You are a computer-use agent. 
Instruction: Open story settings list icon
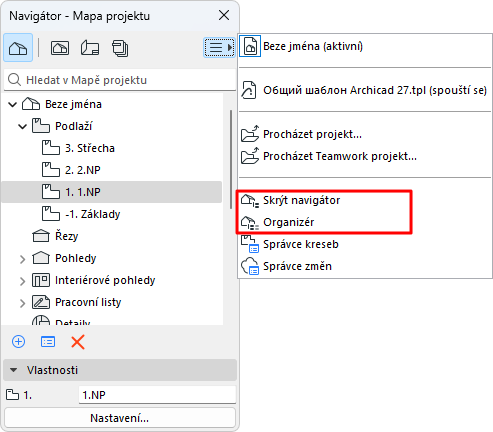48,342
